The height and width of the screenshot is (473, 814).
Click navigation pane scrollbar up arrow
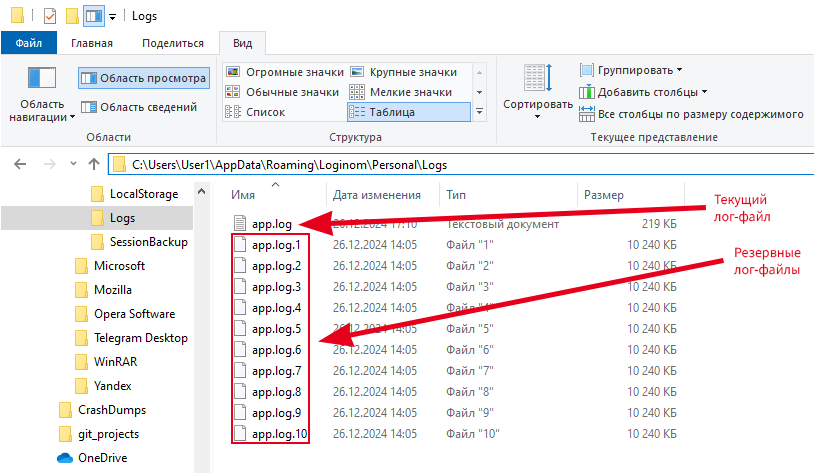(x=202, y=192)
